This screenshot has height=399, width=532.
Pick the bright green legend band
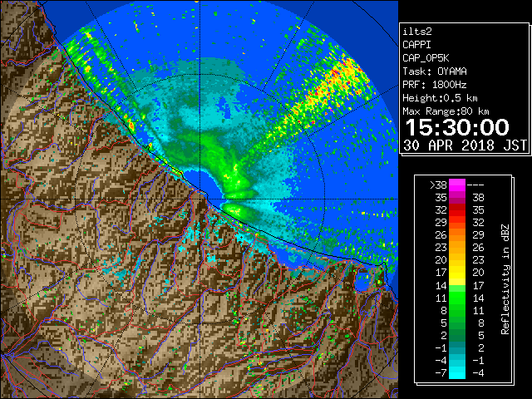point(457,298)
